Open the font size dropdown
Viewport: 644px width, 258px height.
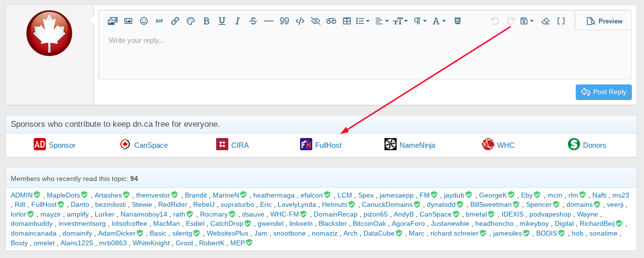click(x=401, y=21)
